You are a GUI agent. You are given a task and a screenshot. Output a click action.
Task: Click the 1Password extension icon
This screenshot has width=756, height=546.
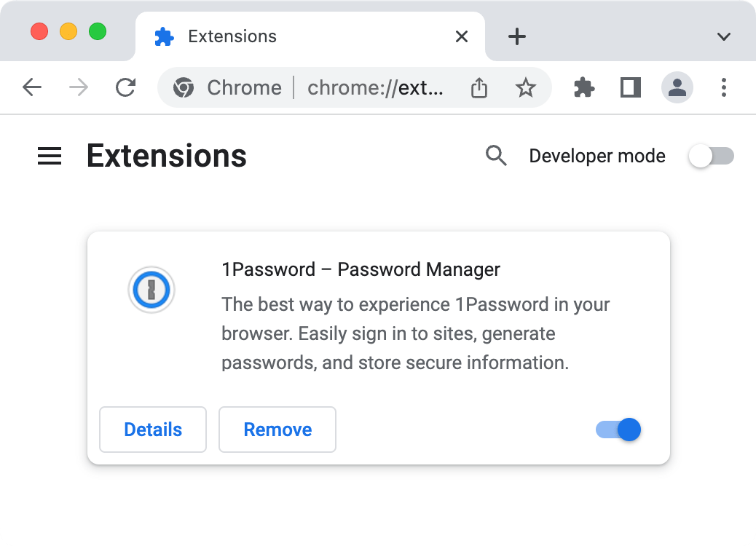(x=151, y=290)
